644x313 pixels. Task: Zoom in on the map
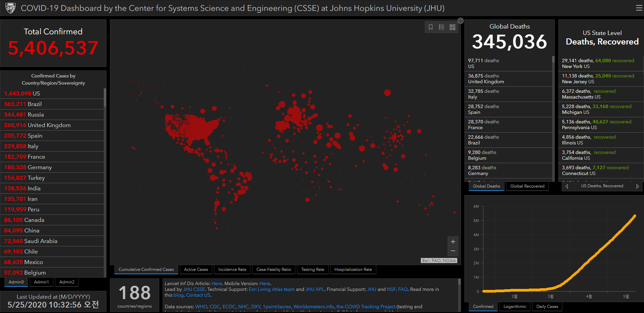tap(453, 242)
